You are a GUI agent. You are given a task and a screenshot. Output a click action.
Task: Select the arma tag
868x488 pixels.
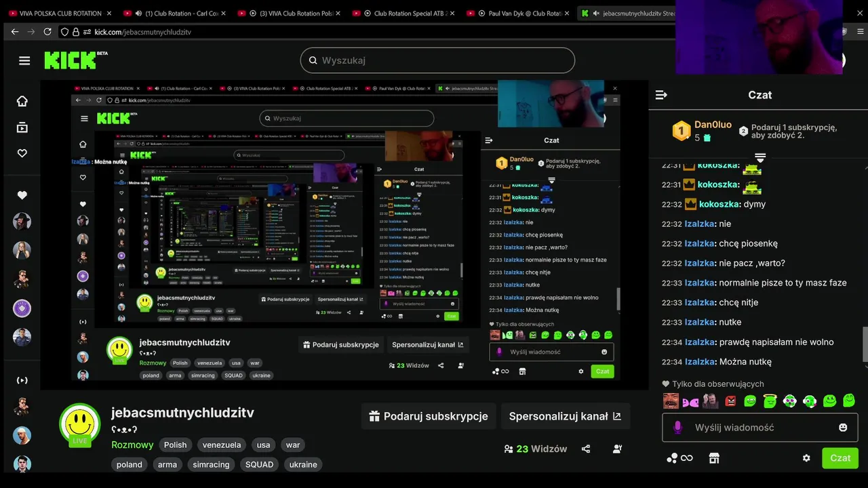coord(167,464)
